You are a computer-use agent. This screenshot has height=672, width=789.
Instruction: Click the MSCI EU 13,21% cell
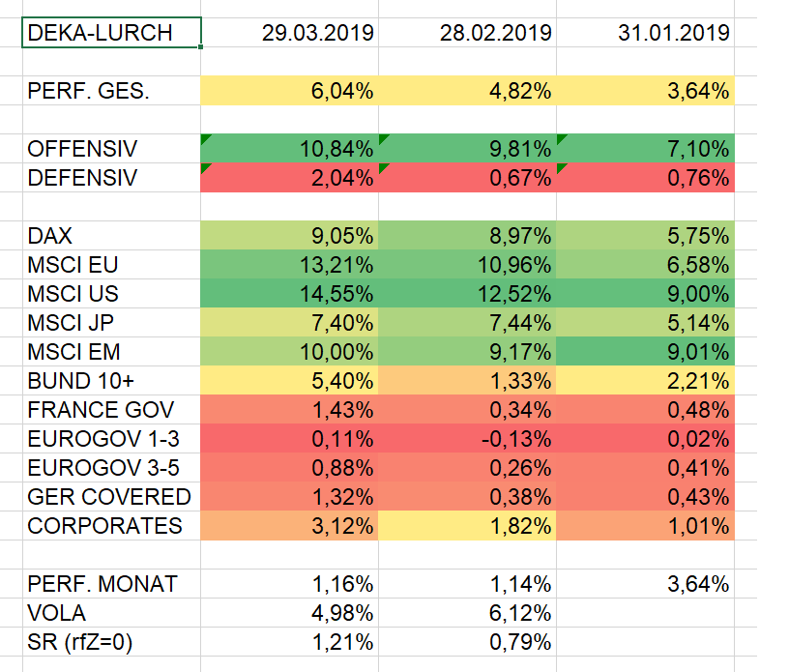pyautogui.click(x=290, y=265)
